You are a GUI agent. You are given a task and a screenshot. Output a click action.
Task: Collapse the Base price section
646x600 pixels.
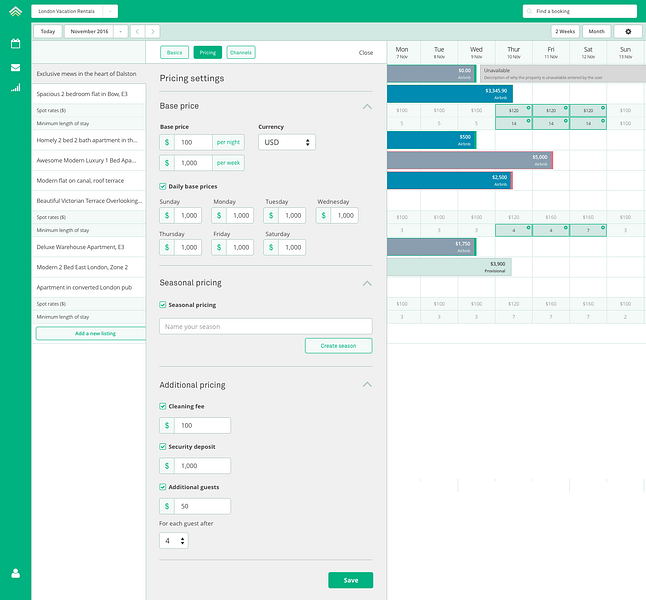(367, 106)
